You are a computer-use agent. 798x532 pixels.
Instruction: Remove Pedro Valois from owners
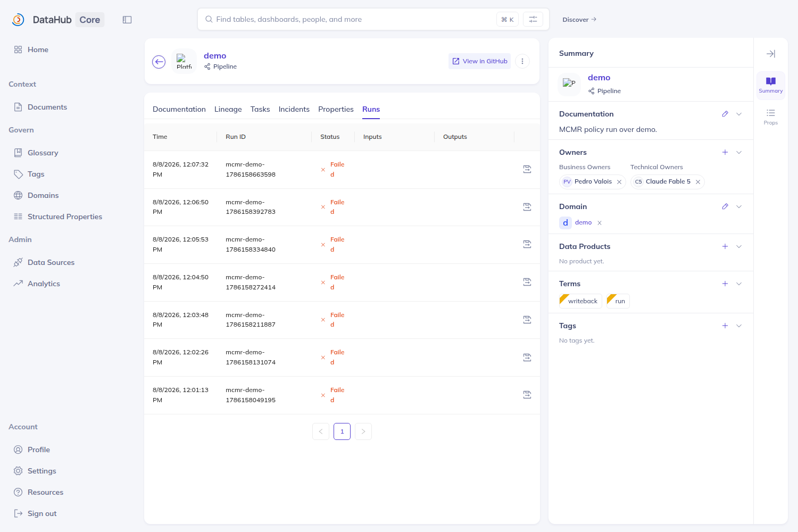click(x=619, y=182)
